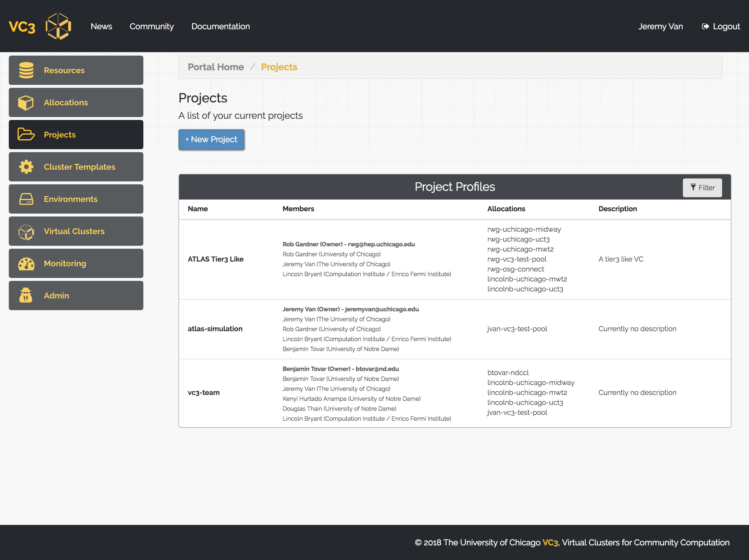Click rwg-osg-connect allocation
The image size is (749, 560).
click(515, 269)
